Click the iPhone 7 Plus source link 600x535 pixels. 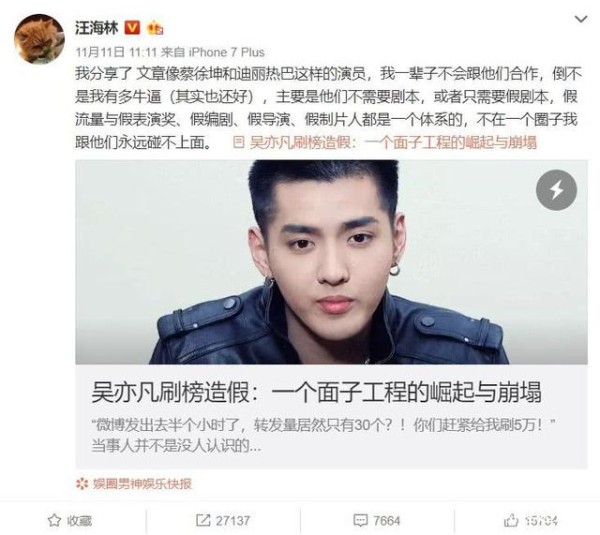pos(227,52)
